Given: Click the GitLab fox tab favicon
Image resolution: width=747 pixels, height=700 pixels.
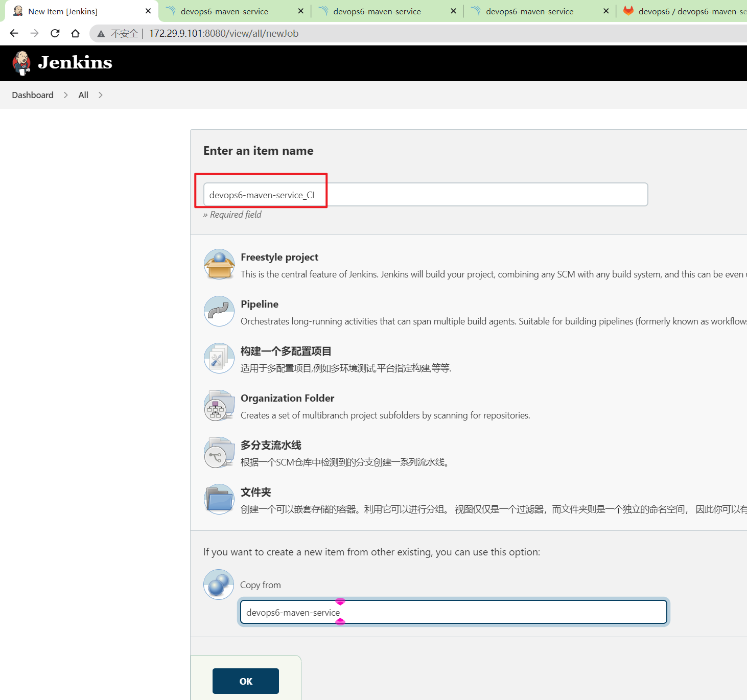Looking at the screenshot, I should 628,11.
